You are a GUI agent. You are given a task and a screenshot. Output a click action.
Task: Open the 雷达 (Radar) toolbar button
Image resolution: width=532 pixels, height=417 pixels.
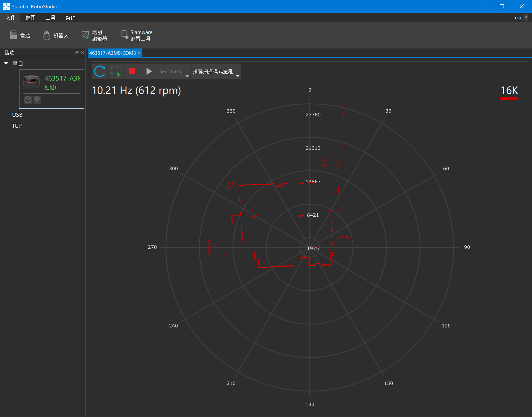20,35
